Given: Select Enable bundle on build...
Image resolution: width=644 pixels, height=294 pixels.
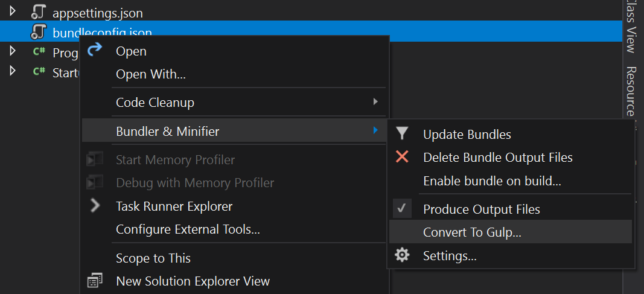Looking at the screenshot, I should coord(511,181).
